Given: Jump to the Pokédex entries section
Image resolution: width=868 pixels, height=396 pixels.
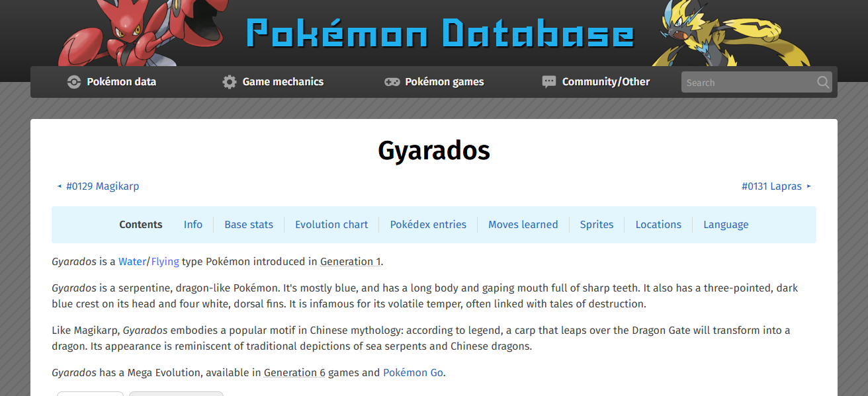Looking at the screenshot, I should pos(428,225).
